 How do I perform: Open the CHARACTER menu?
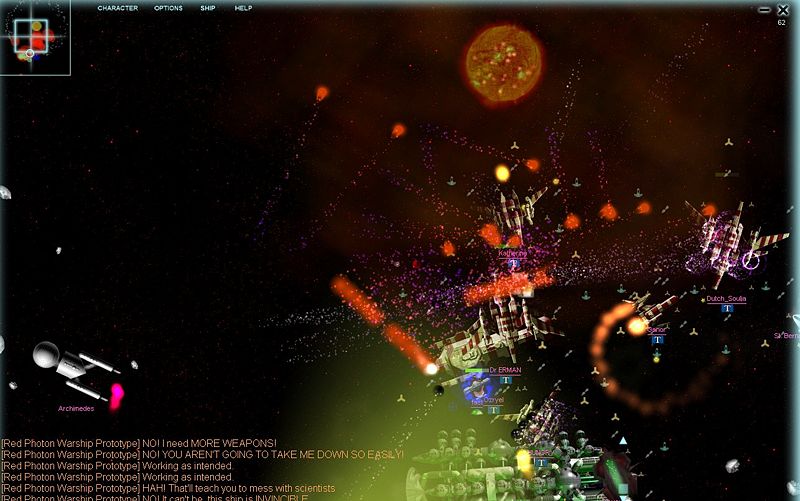point(117,8)
